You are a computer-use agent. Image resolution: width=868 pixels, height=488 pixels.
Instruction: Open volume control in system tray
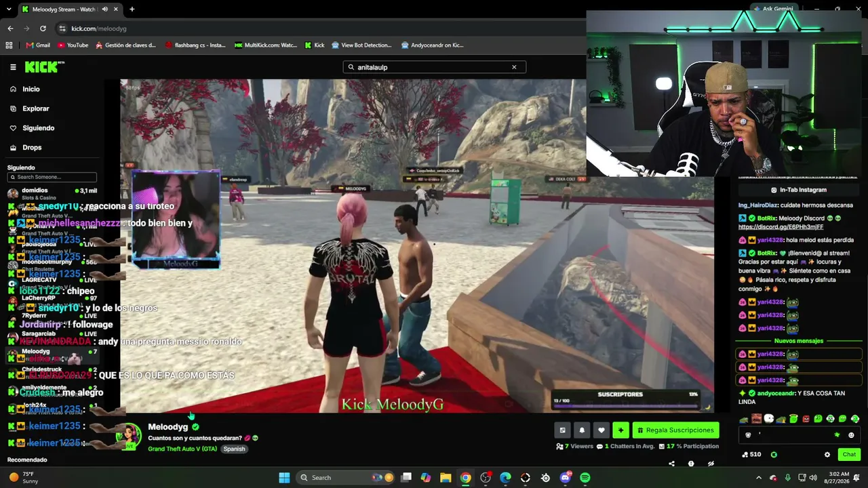point(814,478)
